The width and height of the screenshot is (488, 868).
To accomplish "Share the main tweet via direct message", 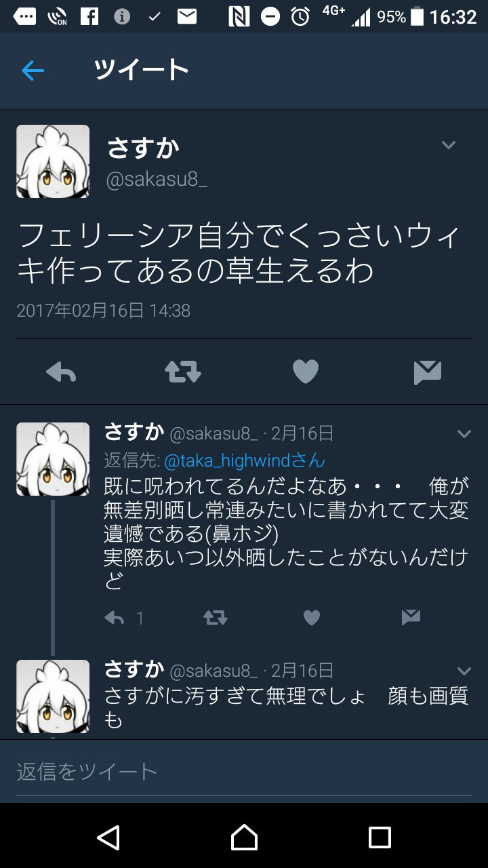I will click(x=428, y=372).
